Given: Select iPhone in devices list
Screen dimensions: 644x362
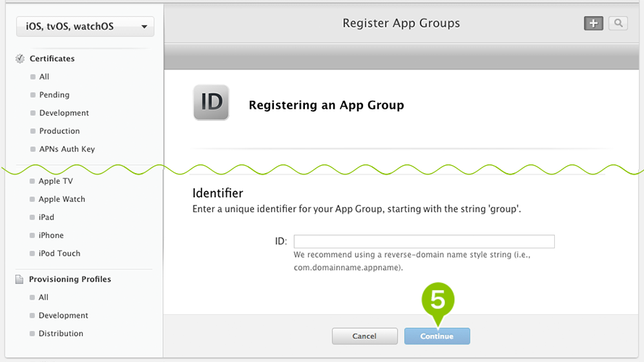Looking at the screenshot, I should click(x=51, y=235).
